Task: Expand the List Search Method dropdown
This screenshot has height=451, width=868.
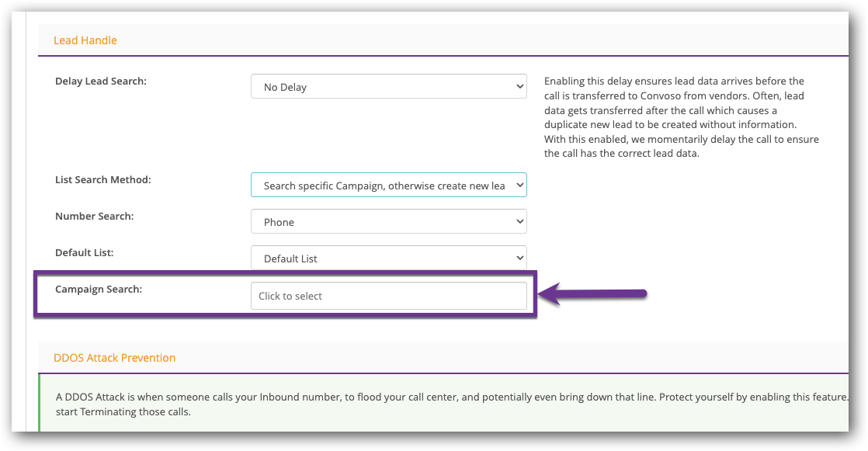Action: 388,185
